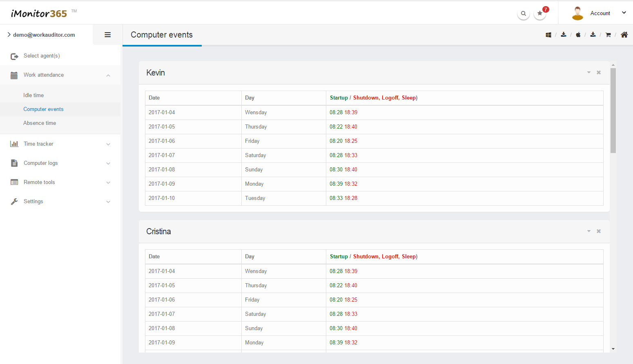This screenshot has width=633, height=364.
Task: Click the Select agent(s) link
Action: click(42, 56)
